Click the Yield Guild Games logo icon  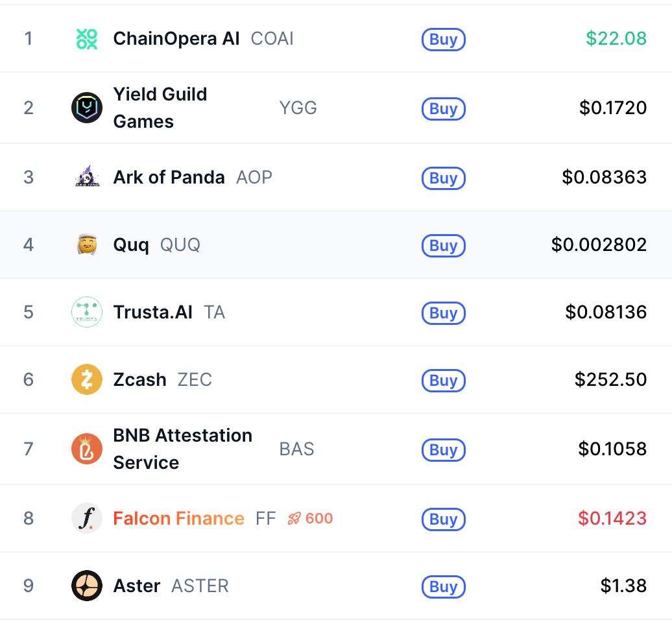coord(86,108)
